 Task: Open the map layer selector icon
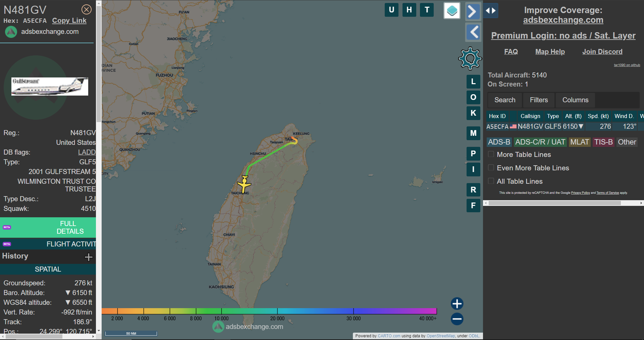point(452,11)
